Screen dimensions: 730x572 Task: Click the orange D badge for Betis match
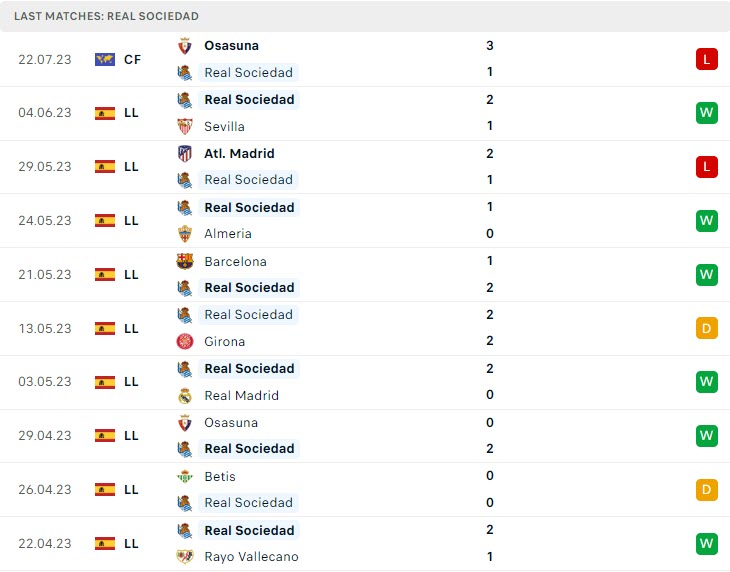pyautogui.click(x=707, y=490)
